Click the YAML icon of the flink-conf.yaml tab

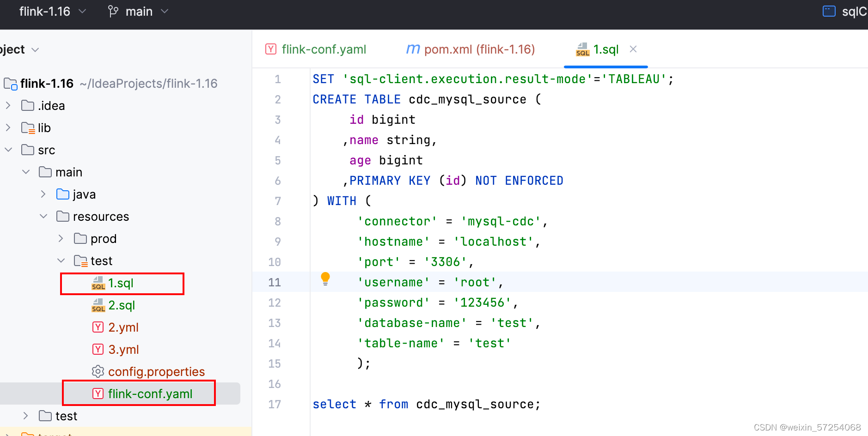pos(270,49)
